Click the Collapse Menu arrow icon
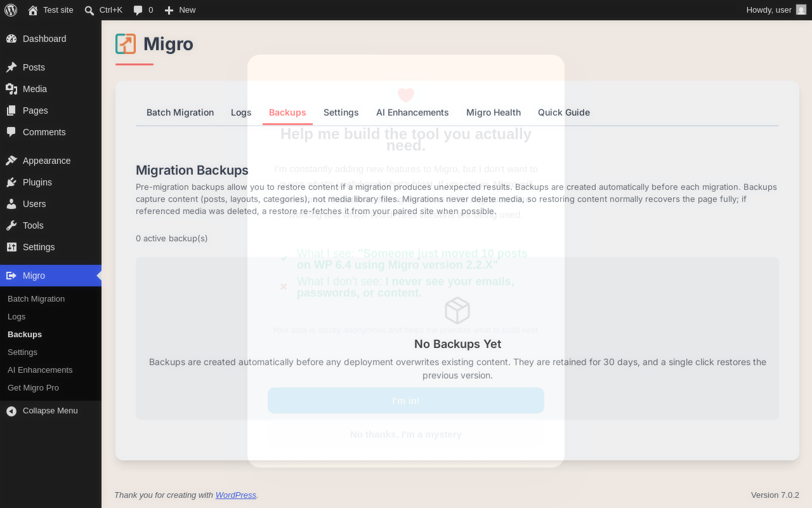The image size is (812, 508). 11,411
